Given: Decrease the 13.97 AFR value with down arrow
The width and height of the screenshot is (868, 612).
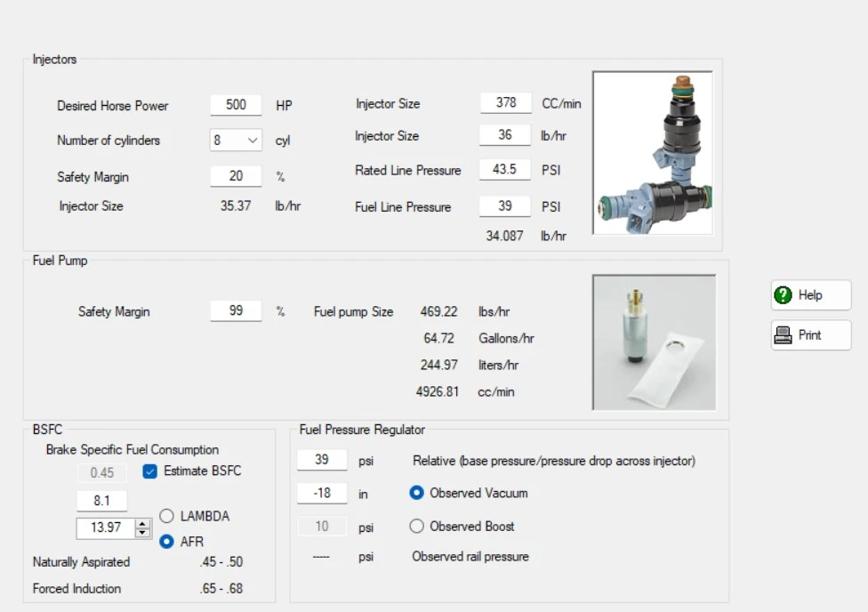Looking at the screenshot, I should tap(142, 532).
